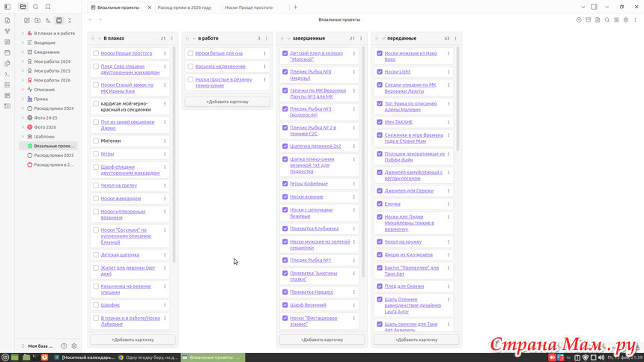
Task: Tick the "Митенки" card checkbox
Action: [x=96, y=141]
